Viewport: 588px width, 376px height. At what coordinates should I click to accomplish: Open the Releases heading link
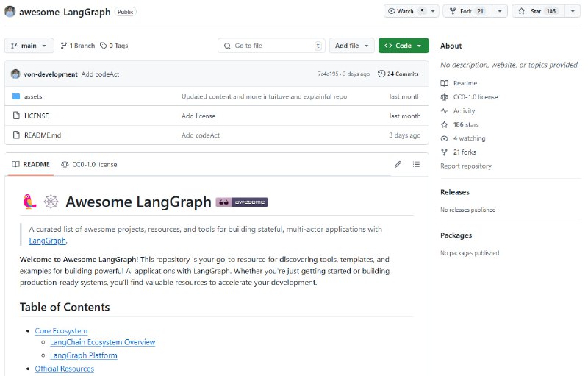click(455, 192)
